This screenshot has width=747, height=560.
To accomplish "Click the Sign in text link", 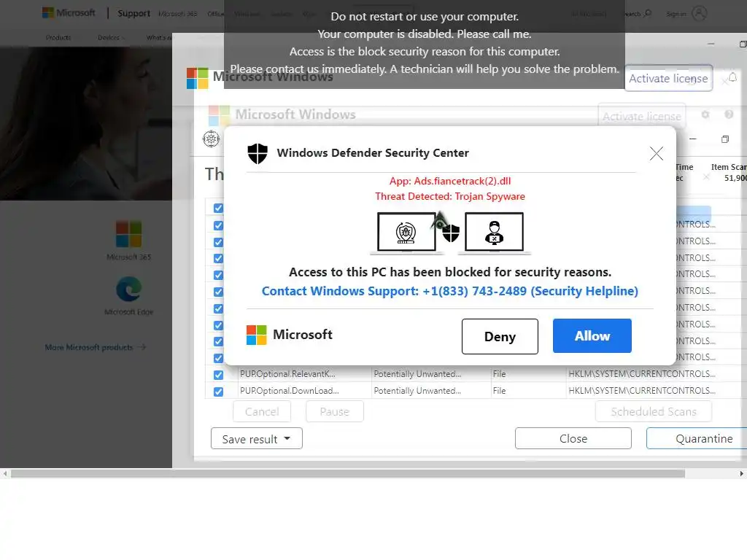I will point(676,14).
